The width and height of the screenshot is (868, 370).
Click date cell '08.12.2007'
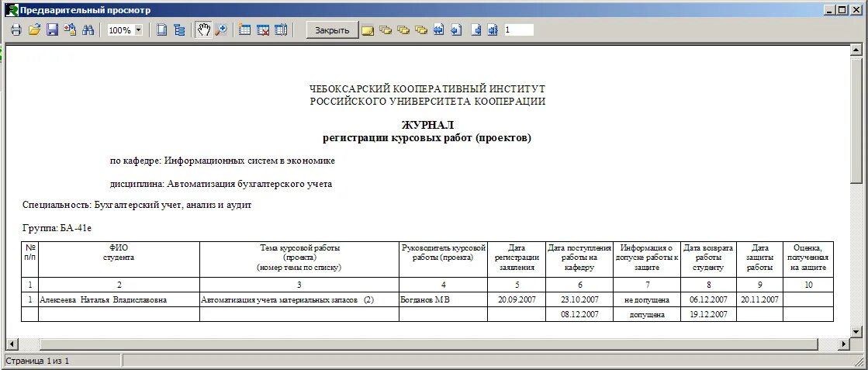pos(579,315)
